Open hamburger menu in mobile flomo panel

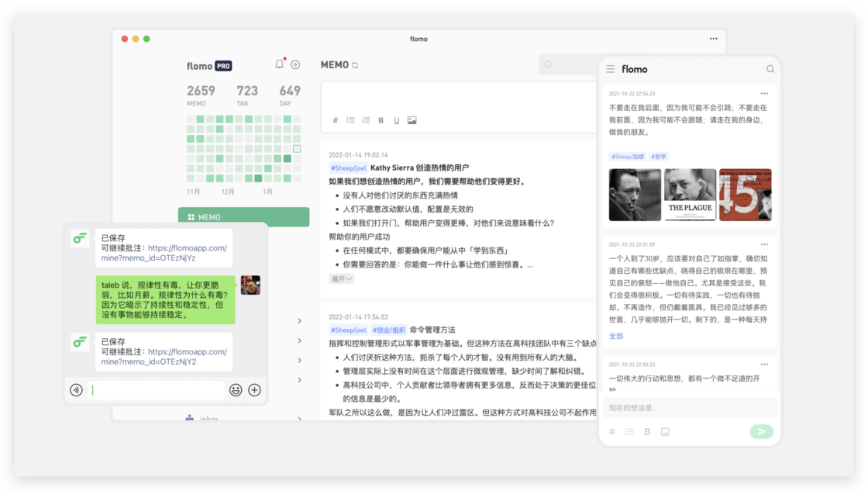611,69
